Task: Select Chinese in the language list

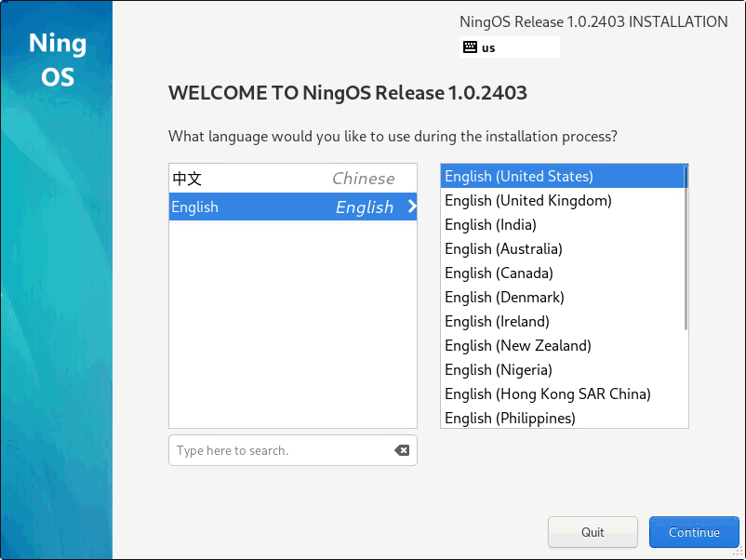Action: (293, 179)
